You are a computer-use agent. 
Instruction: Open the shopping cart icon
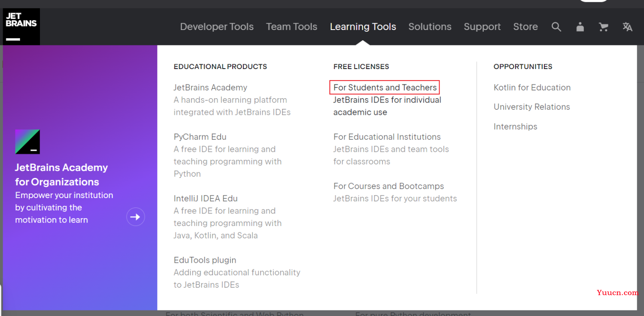[x=604, y=27]
